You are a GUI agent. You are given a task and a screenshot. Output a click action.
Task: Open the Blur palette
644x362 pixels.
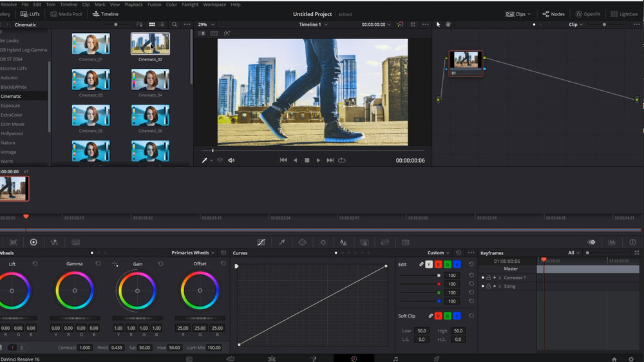[343, 242]
